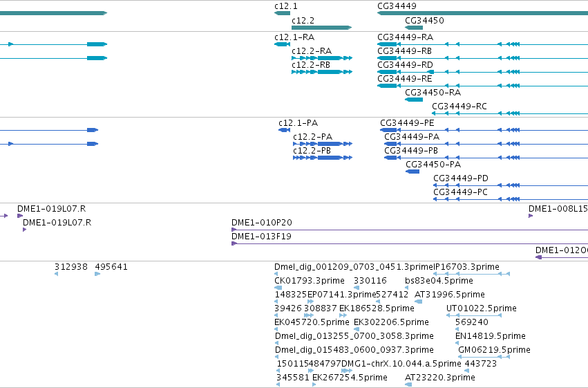Click EST 308837
The image size is (588, 388).
321,309
